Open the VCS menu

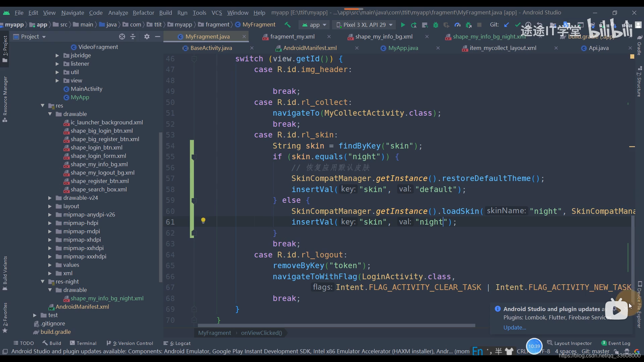(217, 13)
